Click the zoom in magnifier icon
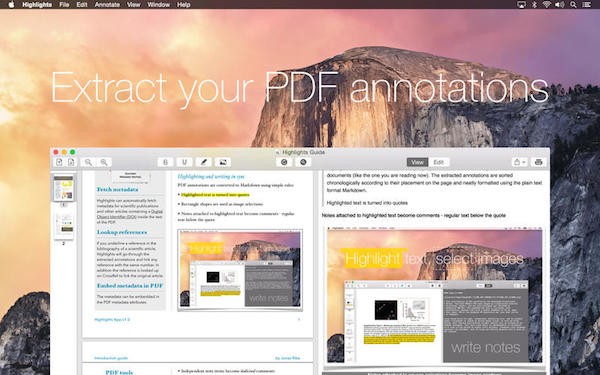600x375 pixels. click(104, 162)
